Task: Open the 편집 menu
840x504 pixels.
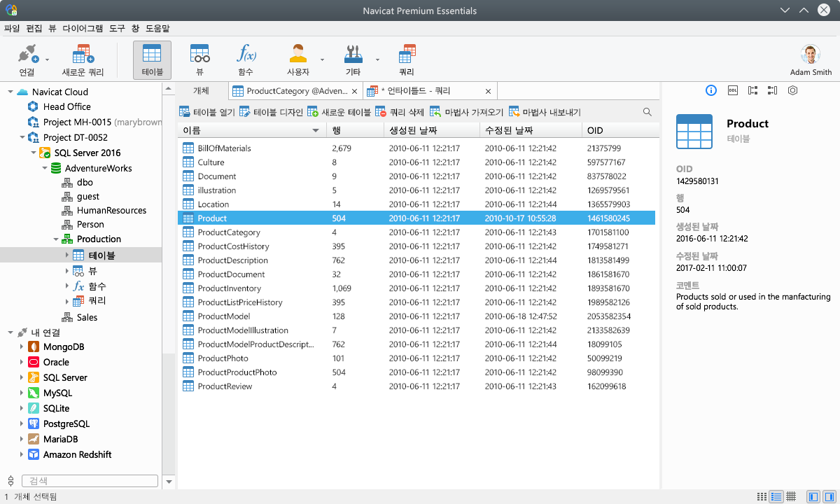Action: (x=34, y=29)
